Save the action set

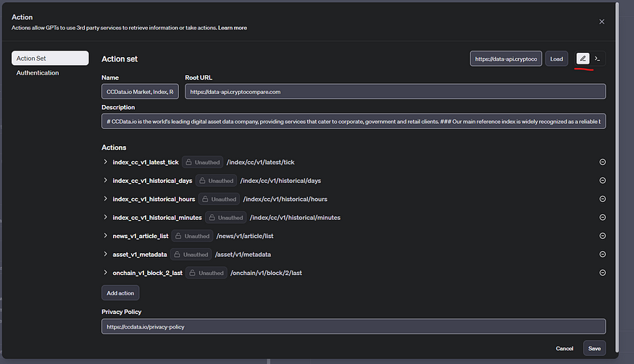click(x=594, y=348)
